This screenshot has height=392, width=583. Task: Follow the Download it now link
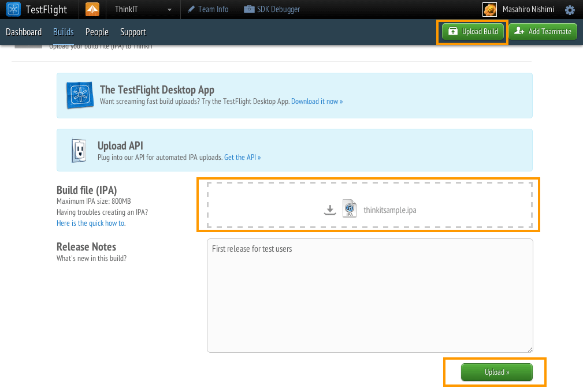(x=317, y=102)
